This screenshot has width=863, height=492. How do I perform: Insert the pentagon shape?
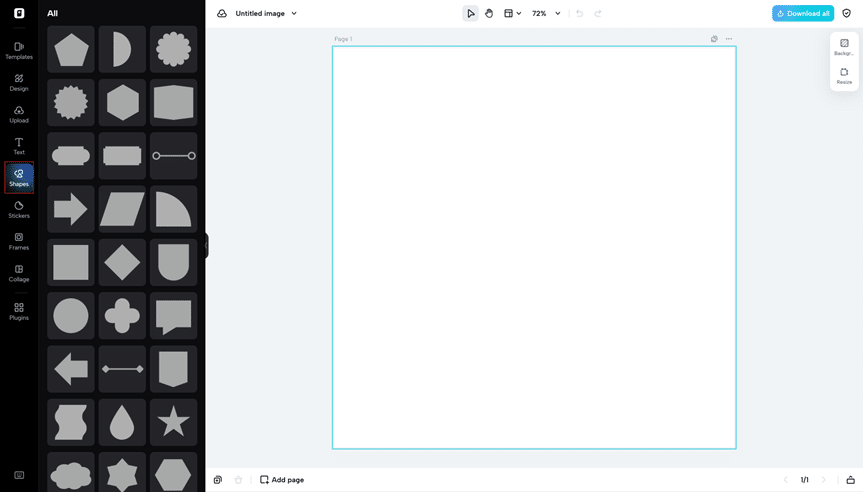[x=71, y=50]
